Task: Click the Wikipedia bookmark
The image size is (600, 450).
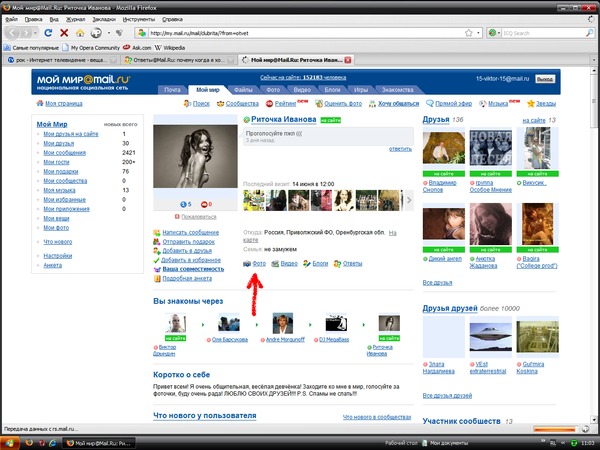Action: click(170, 48)
